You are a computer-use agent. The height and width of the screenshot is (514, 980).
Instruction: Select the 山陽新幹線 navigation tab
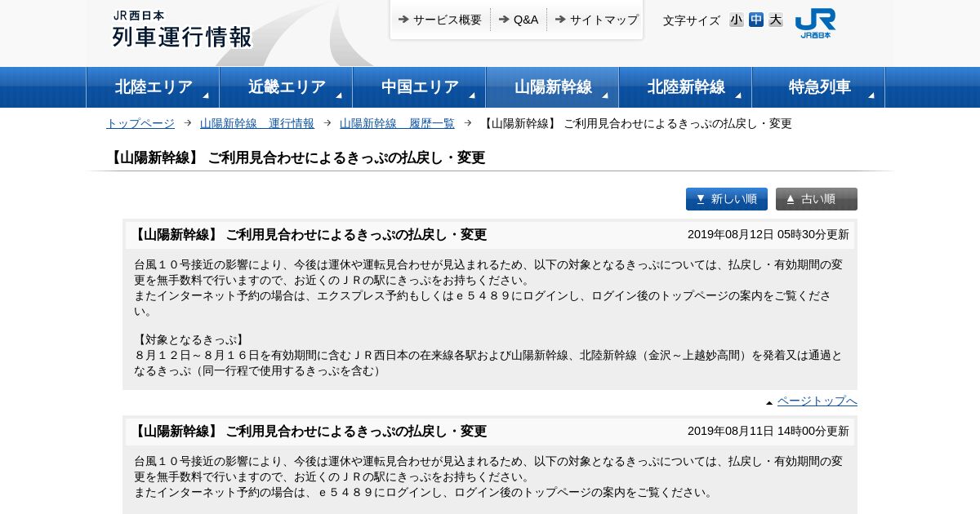click(x=552, y=87)
